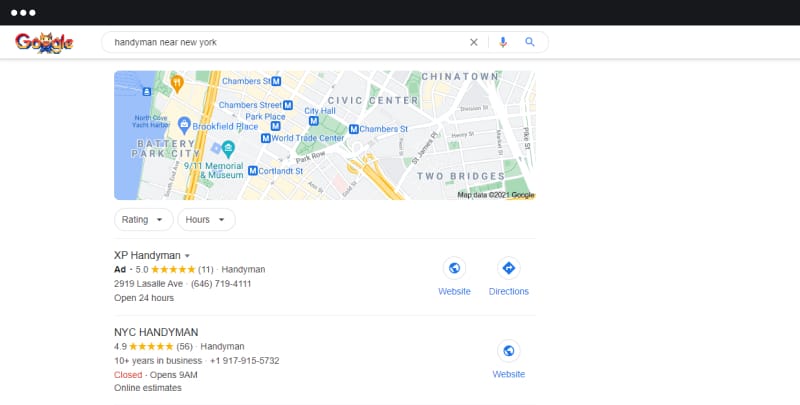Viewport: 800px width, 405px height.
Task: Open the NYC HANDYMAN listing title
Action: point(156,332)
